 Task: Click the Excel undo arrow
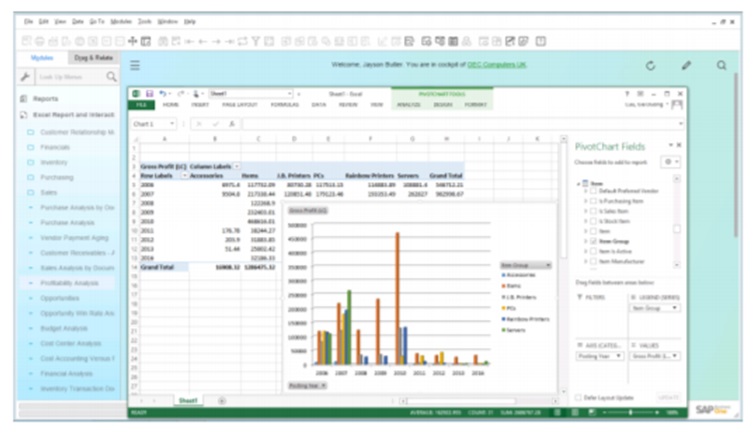pos(163,94)
